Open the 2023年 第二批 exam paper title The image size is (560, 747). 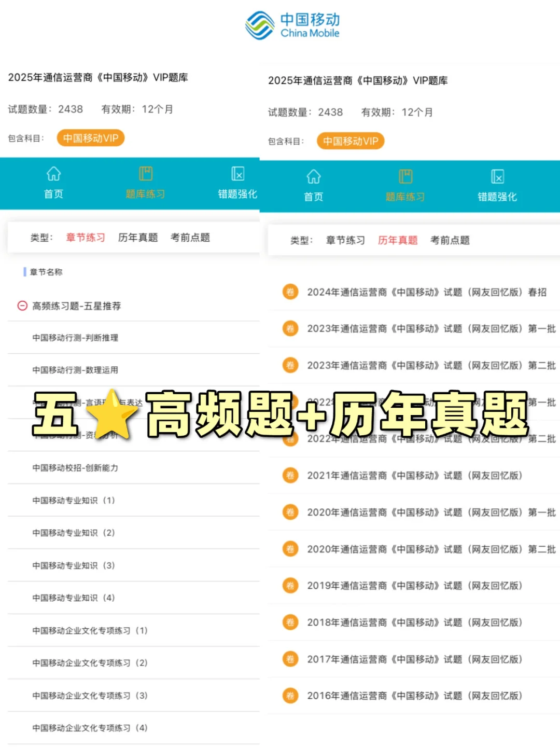(431, 365)
